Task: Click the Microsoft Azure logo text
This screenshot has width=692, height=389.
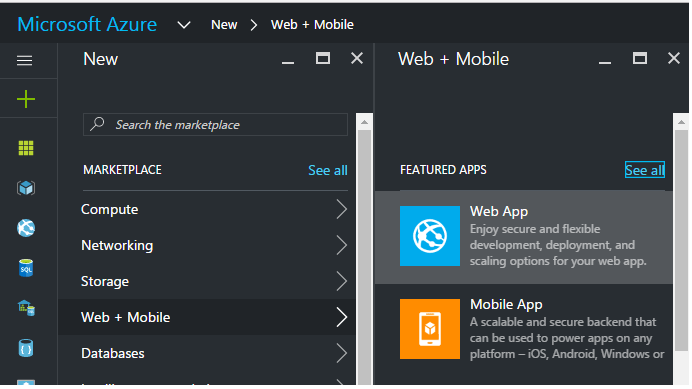Action: coord(87,24)
